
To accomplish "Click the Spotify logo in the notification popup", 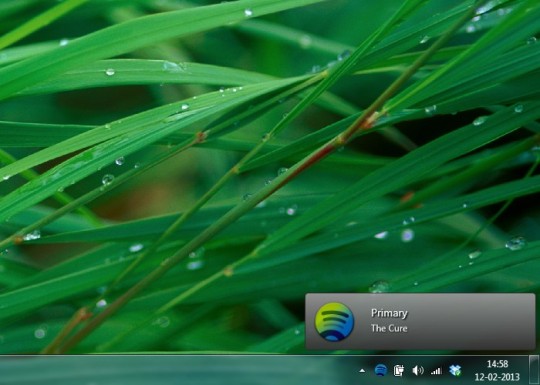I will [334, 322].
